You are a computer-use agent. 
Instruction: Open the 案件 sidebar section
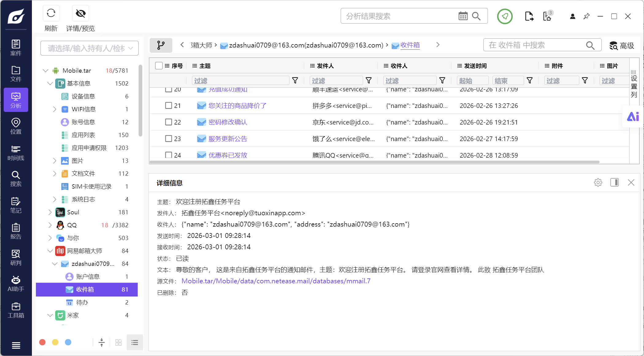tap(16, 48)
